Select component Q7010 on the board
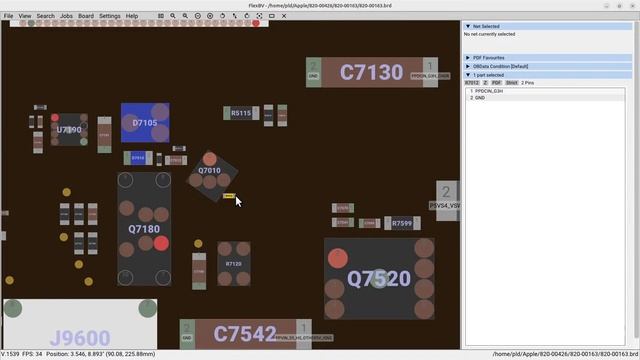 (x=212, y=176)
